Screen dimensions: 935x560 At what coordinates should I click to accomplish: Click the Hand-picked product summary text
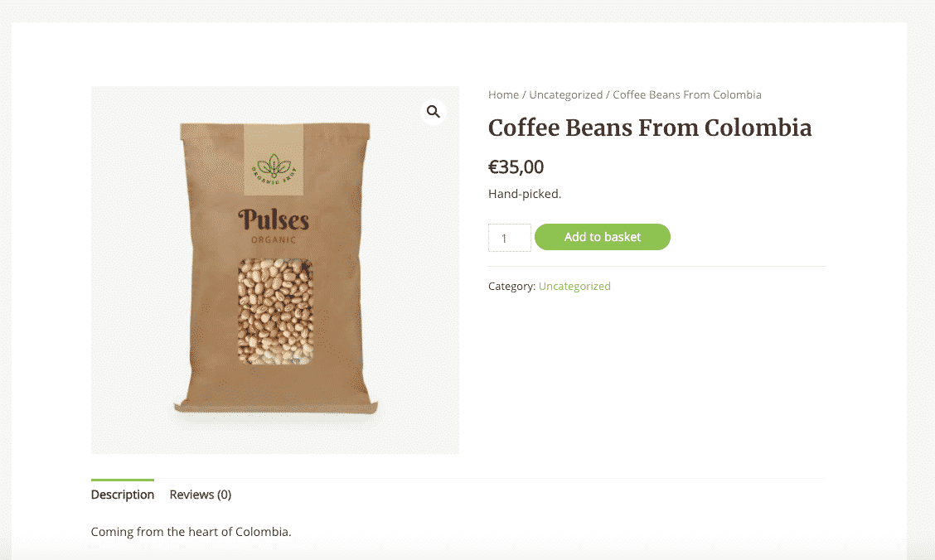[523, 193]
